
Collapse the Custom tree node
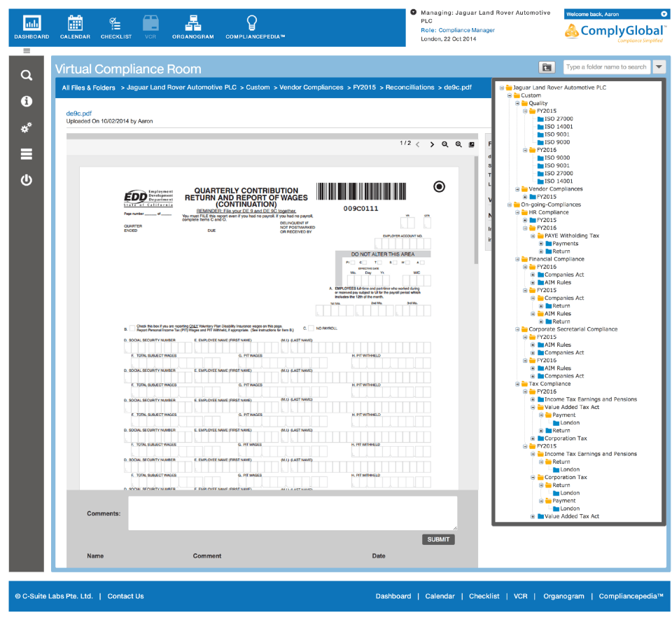tap(509, 96)
